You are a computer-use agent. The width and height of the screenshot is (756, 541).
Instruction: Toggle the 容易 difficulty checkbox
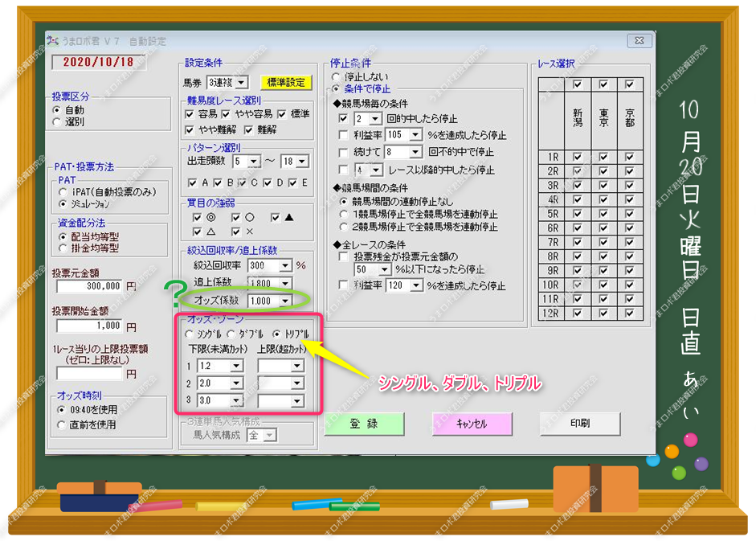pyautogui.click(x=190, y=114)
